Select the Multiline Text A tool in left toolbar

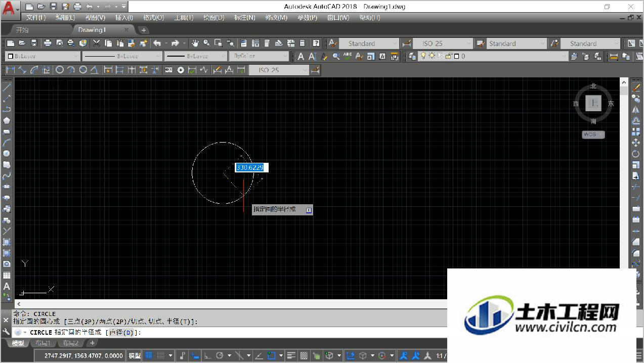tap(7, 286)
